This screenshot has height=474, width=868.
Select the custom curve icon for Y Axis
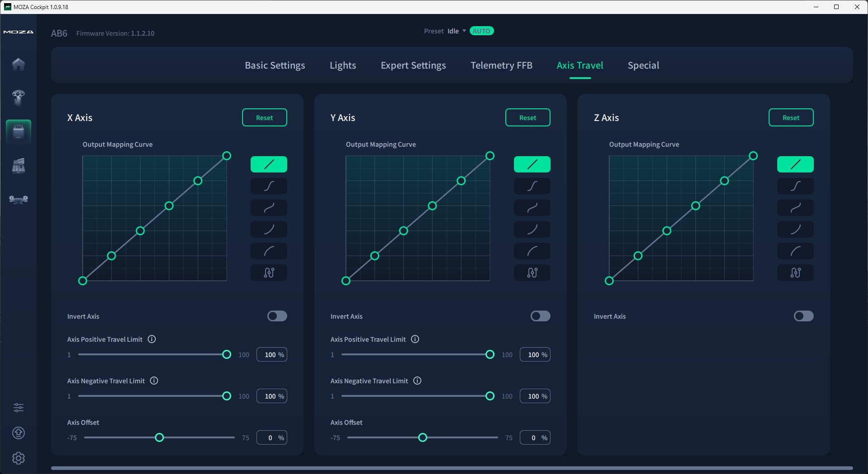(532, 273)
